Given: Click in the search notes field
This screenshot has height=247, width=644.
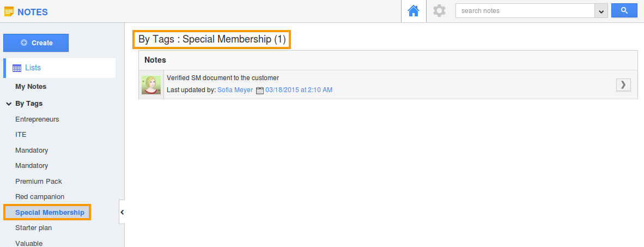Looking at the screenshot, I should pos(524,11).
